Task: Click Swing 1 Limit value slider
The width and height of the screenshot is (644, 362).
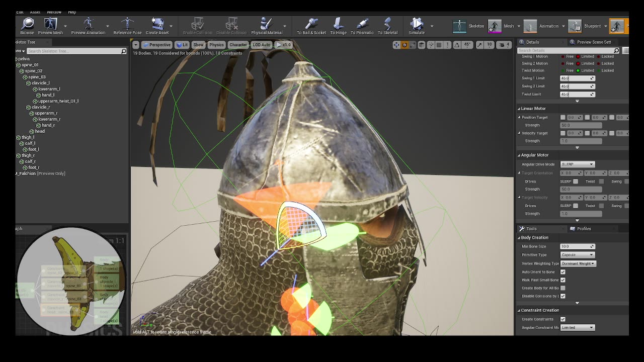Action: click(x=577, y=78)
